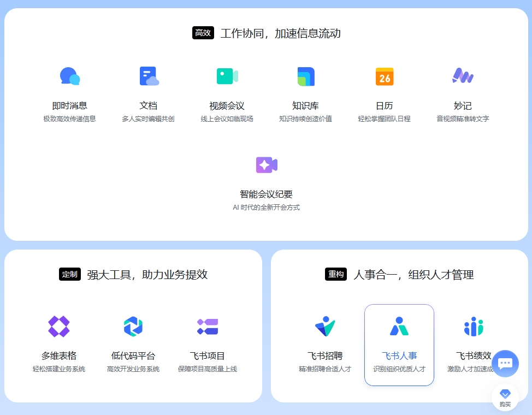This screenshot has height=415, width=532.
Task: Click the text 多人实时编辑共创
Action: (x=148, y=118)
